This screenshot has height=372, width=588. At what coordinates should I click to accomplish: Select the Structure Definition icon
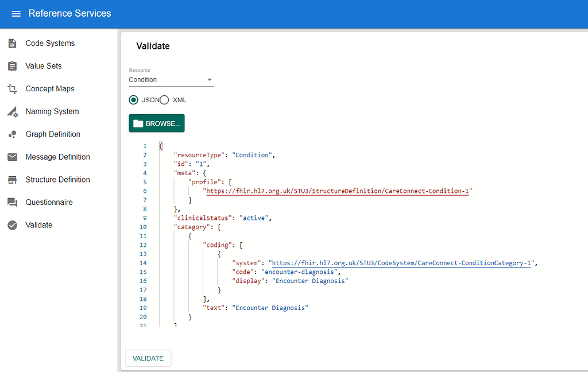coord(12,179)
